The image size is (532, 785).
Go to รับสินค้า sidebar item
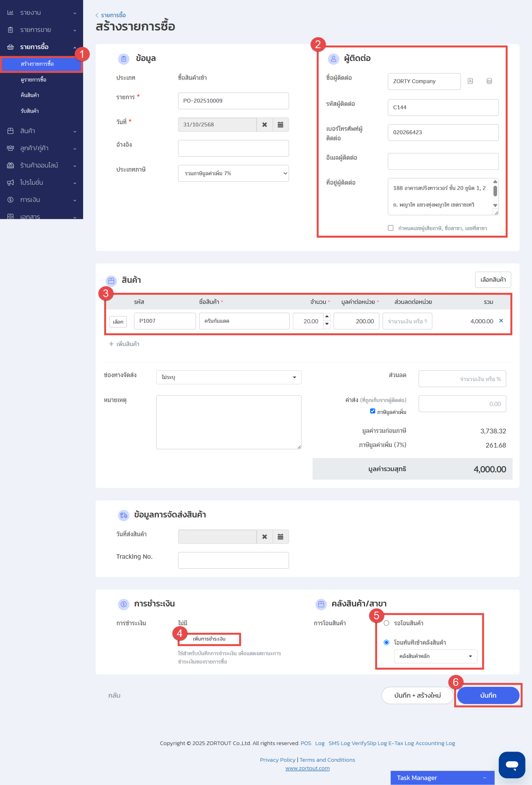click(30, 111)
